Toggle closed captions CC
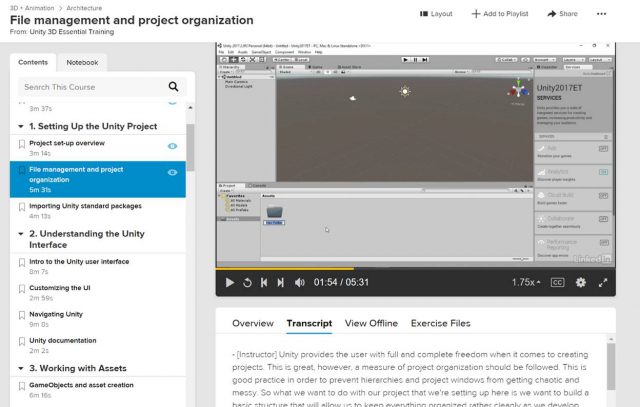Image resolution: width=640 pixels, height=407 pixels. pos(558,282)
